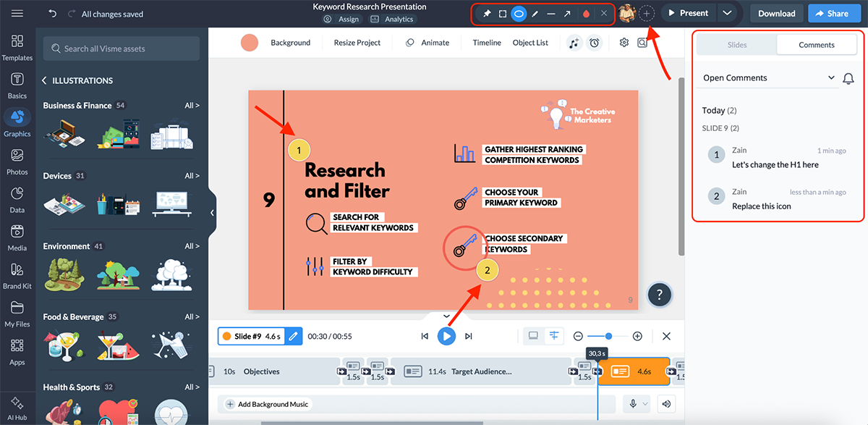Open the presentation settings gear
Image resolution: width=868 pixels, height=425 pixels.
624,42
